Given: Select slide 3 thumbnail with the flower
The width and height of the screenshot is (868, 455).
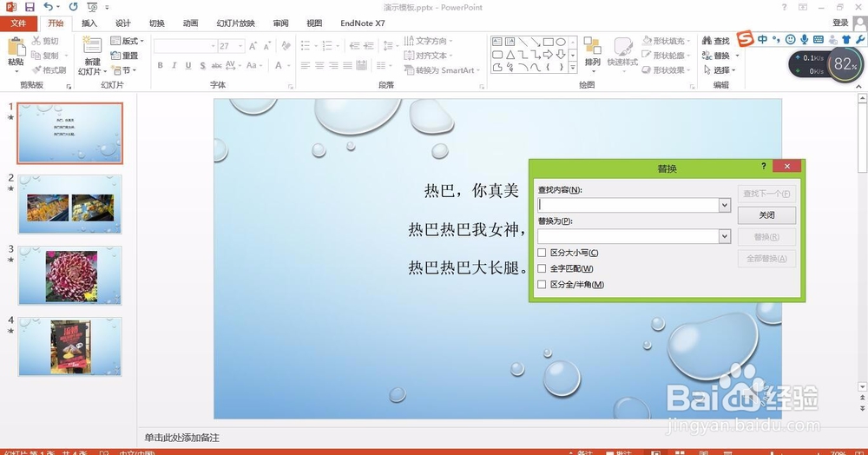Looking at the screenshot, I should pos(69,275).
